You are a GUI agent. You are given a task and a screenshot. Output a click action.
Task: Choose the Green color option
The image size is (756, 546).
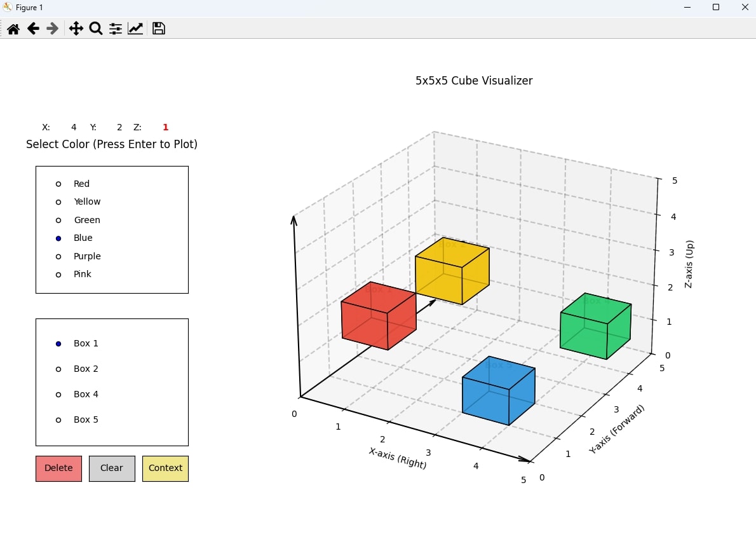(58, 221)
